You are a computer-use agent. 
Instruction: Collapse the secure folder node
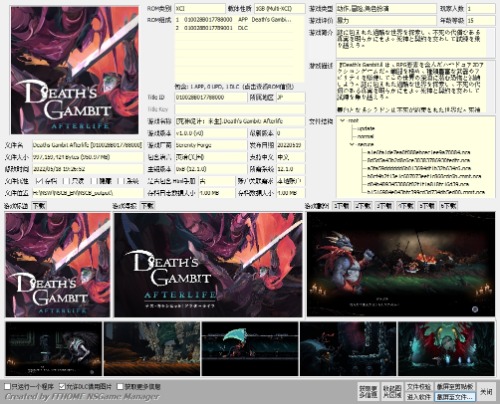pos(352,144)
